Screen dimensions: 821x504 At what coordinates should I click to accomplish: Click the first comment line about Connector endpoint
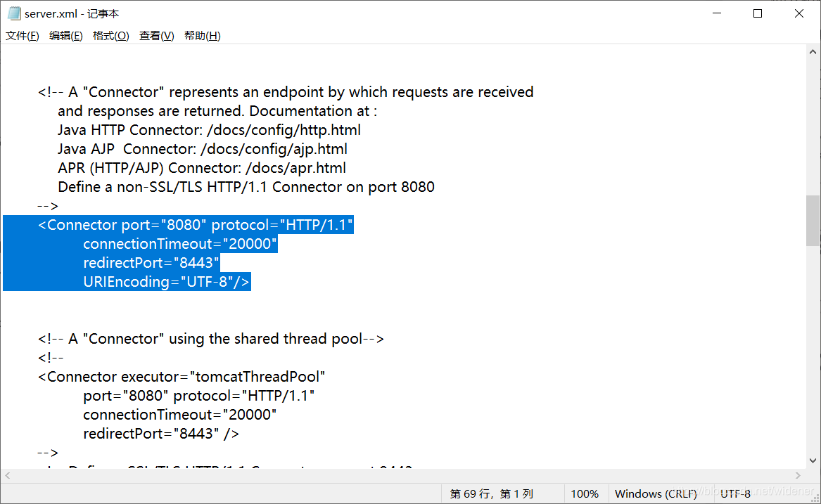(x=286, y=92)
